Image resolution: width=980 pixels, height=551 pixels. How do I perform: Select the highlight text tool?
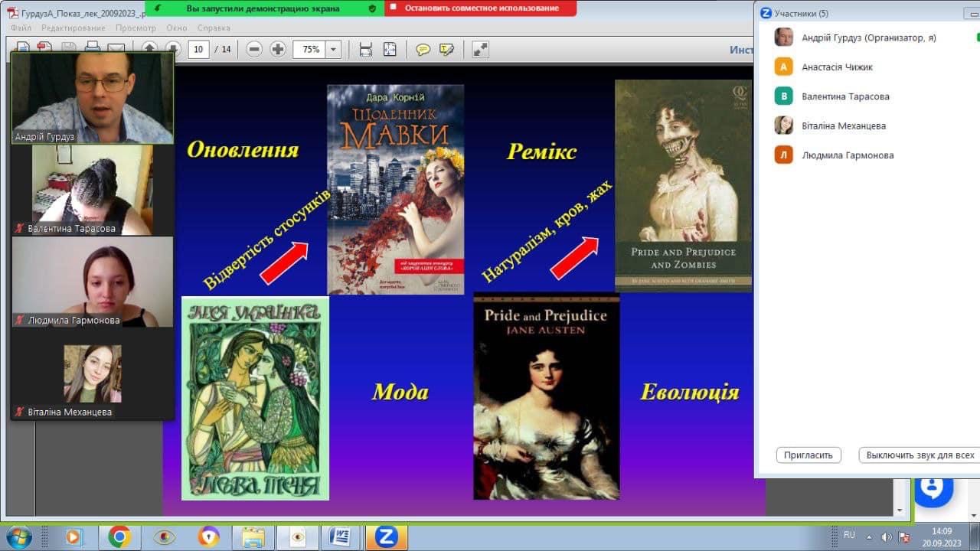[446, 50]
